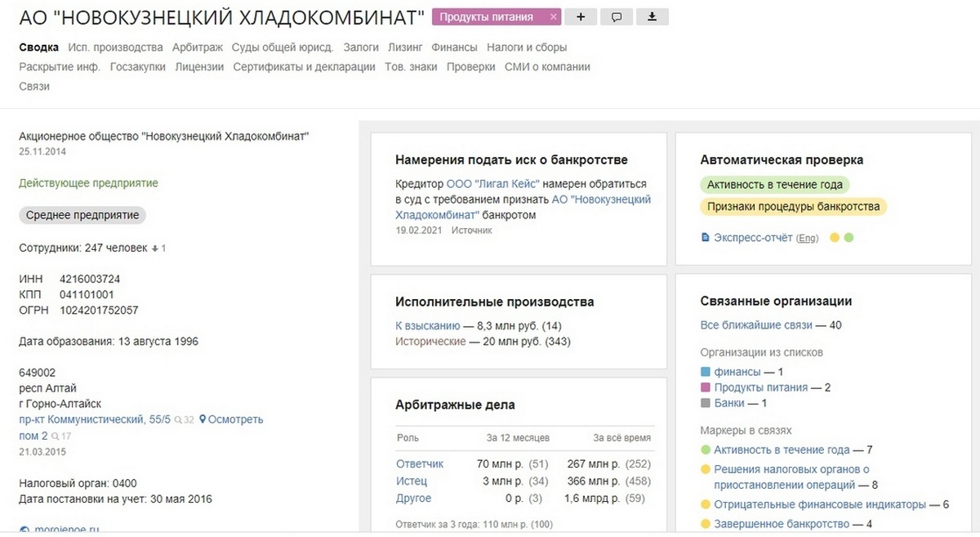Screen dimensions: 980x537
Task: Open the Арбитраж tab
Action: (x=198, y=47)
